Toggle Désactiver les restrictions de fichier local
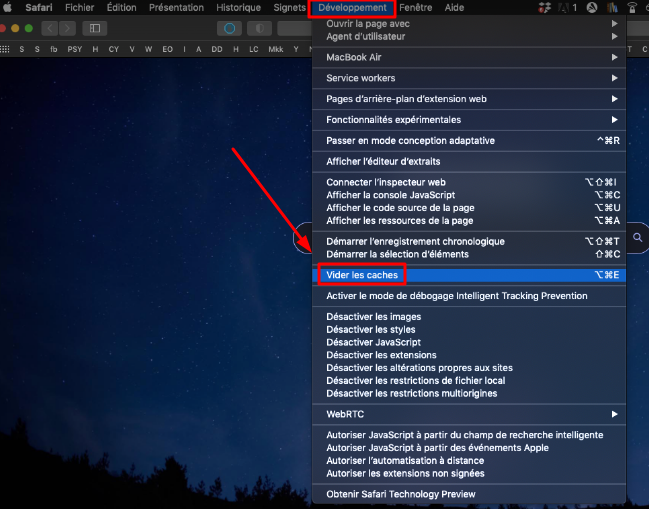649x509 pixels. 469,381
